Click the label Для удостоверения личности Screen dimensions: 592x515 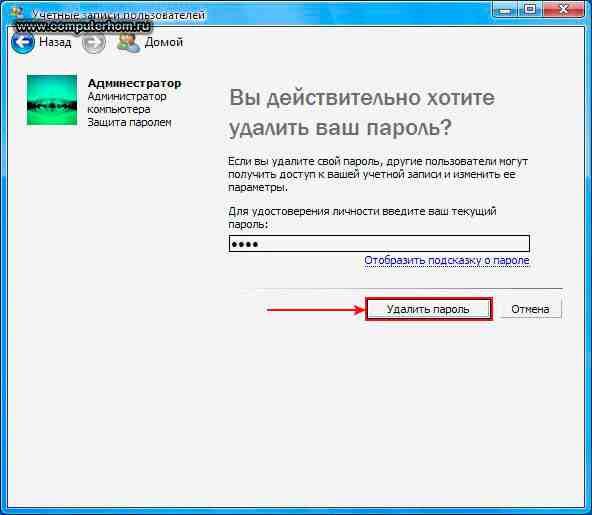click(362, 217)
